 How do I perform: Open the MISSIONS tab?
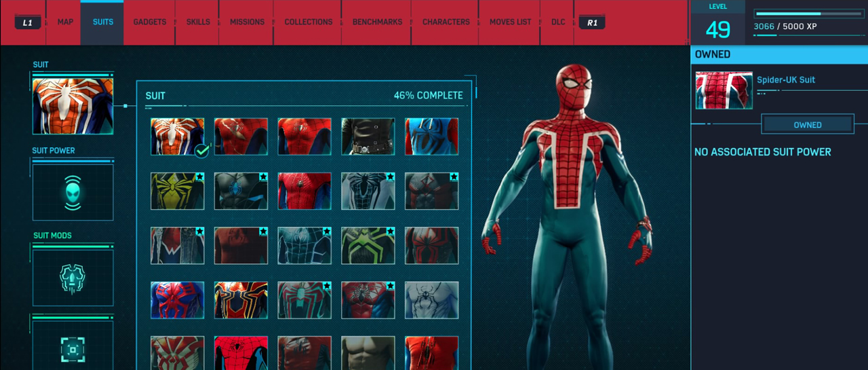(247, 22)
